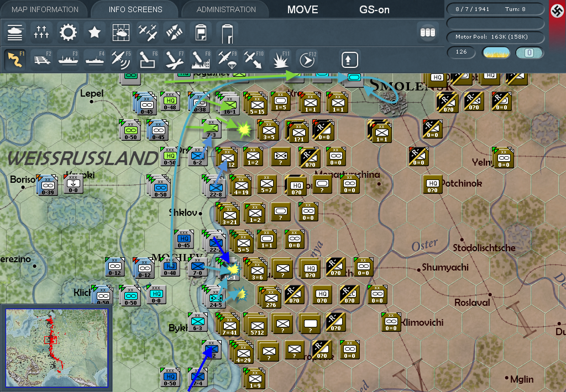566x392 pixels.
Task: Select Bomb city mode (F8)
Action: pyautogui.click(x=201, y=60)
